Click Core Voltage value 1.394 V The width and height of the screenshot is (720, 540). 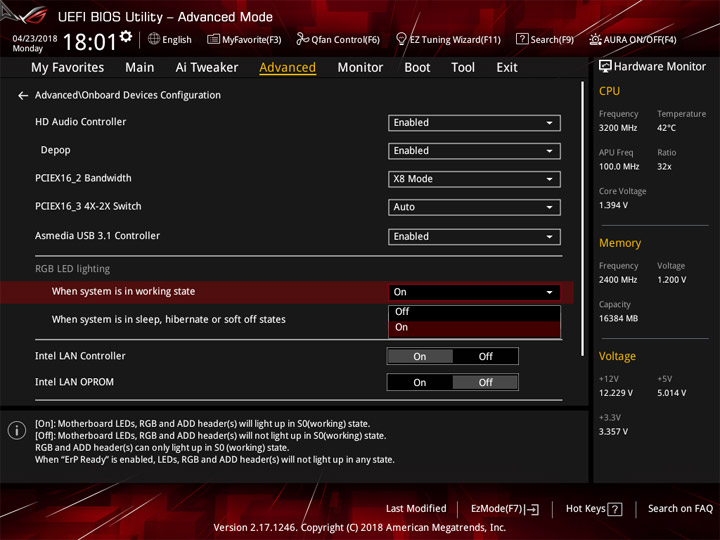pyautogui.click(x=613, y=205)
